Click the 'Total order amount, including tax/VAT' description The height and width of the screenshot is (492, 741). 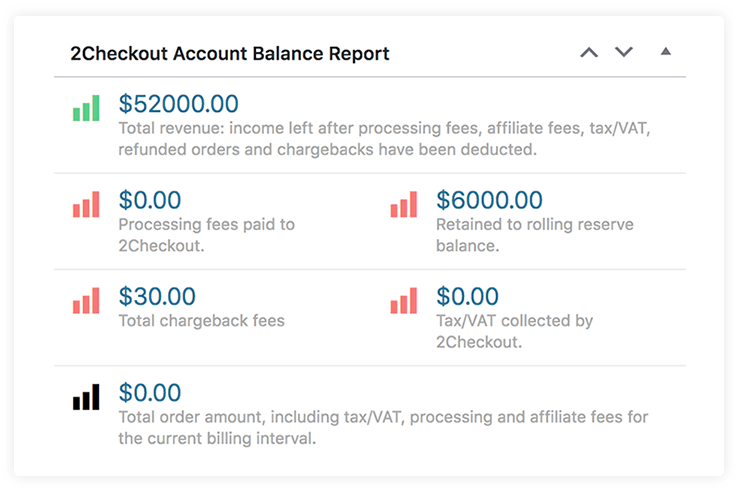click(383, 428)
